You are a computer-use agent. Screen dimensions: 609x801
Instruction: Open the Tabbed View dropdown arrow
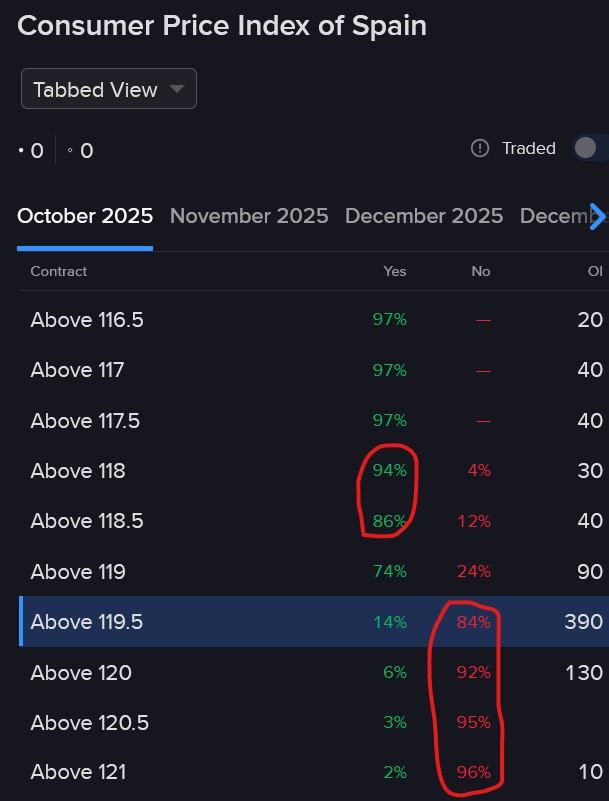coord(177,88)
